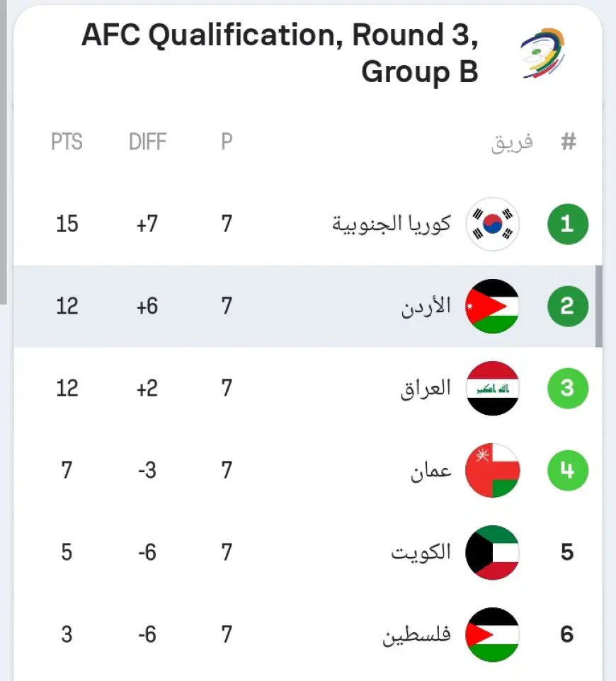Open the AFC Qualification Group B title

[x=280, y=53]
